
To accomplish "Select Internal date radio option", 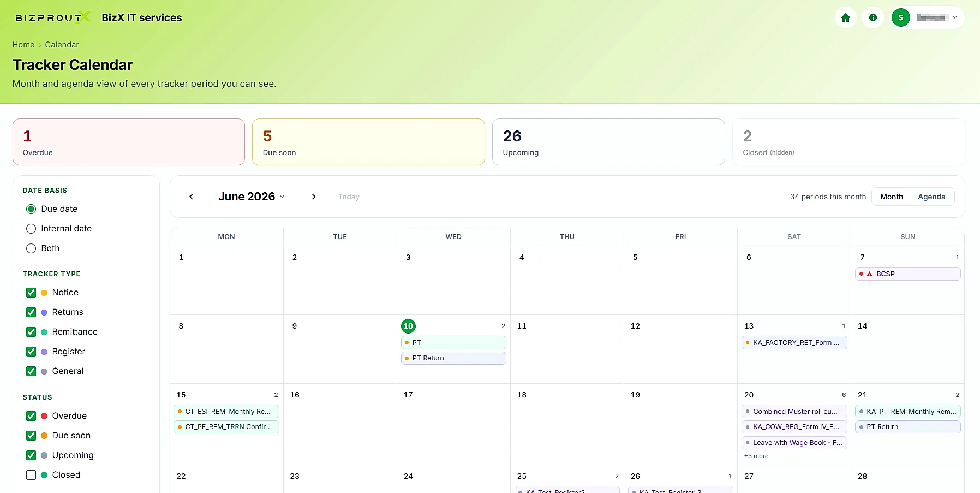I will click(x=31, y=229).
